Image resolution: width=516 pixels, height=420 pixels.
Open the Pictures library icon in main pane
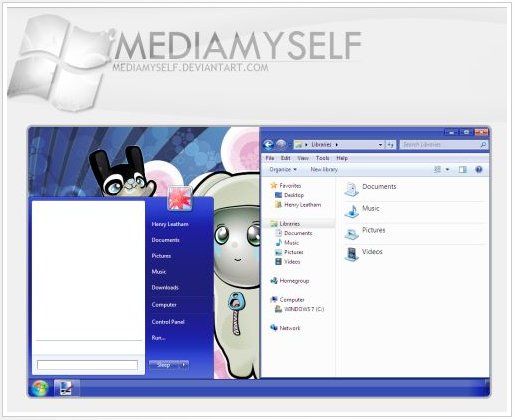(352, 233)
